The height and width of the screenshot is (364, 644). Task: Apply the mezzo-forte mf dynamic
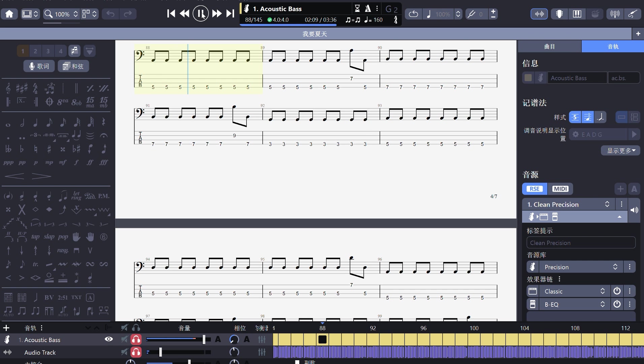63,162
